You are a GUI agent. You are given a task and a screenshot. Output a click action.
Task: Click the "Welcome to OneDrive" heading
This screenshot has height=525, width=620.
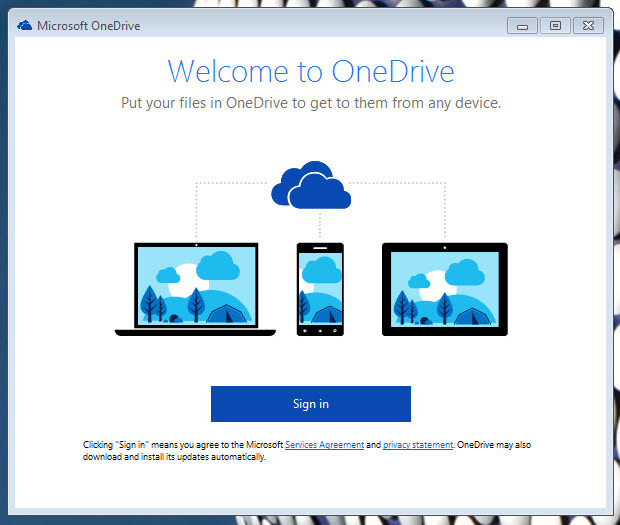[x=311, y=72]
